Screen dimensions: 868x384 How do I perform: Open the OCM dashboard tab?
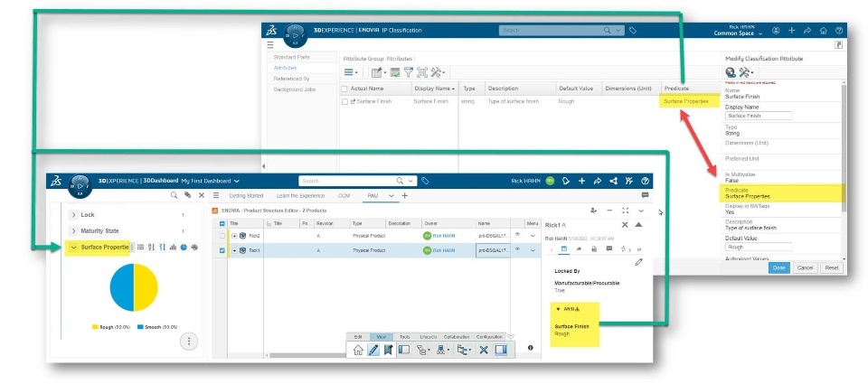click(344, 196)
